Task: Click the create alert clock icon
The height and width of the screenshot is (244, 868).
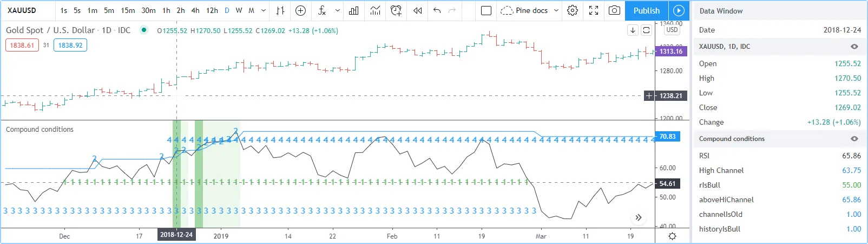Action: click(396, 10)
